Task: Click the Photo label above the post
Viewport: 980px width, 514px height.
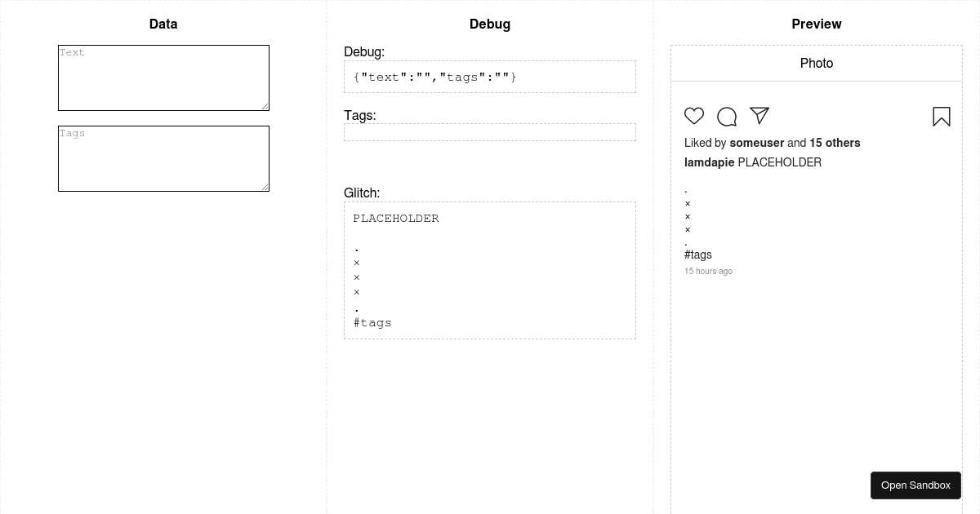Action: pyautogui.click(x=817, y=63)
